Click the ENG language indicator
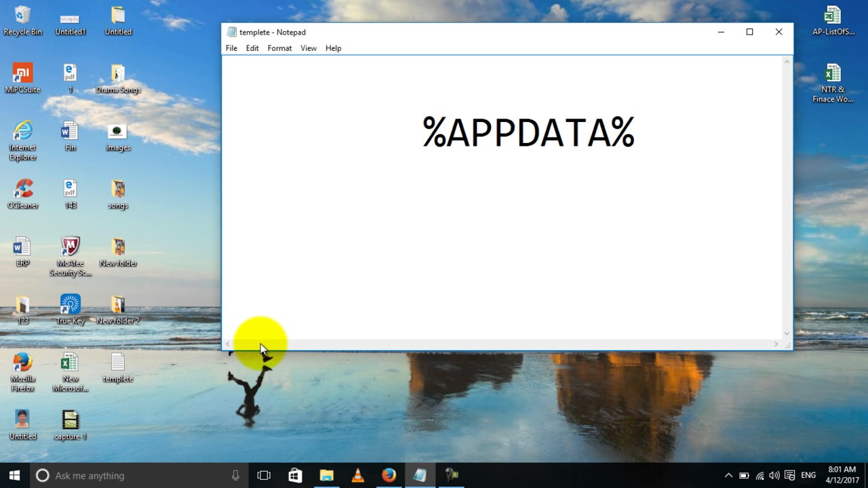 (x=808, y=475)
